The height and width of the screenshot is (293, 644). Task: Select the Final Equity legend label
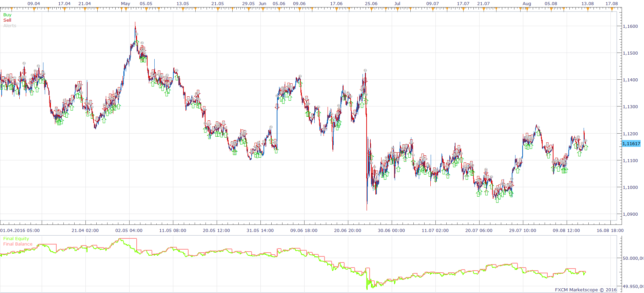click(16, 239)
